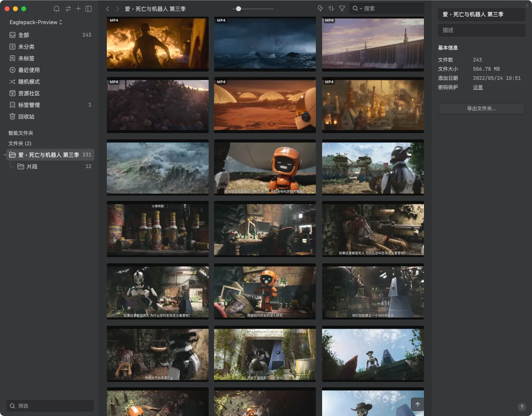Screen dimensions: 532x416
Task: Click the 基本信息 section header
Action: [x=448, y=48]
